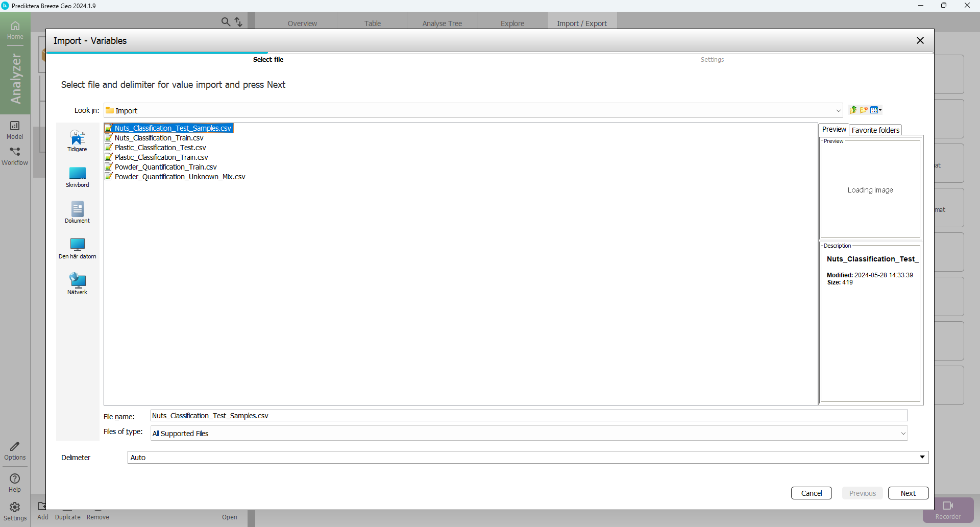The height and width of the screenshot is (527, 980).
Task: Open the Delimeter Auto dropdown
Action: click(x=922, y=457)
